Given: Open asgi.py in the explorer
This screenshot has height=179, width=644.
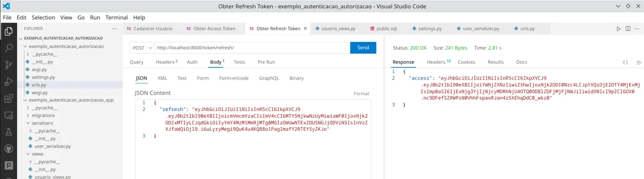Looking at the screenshot, I should 39,69.
